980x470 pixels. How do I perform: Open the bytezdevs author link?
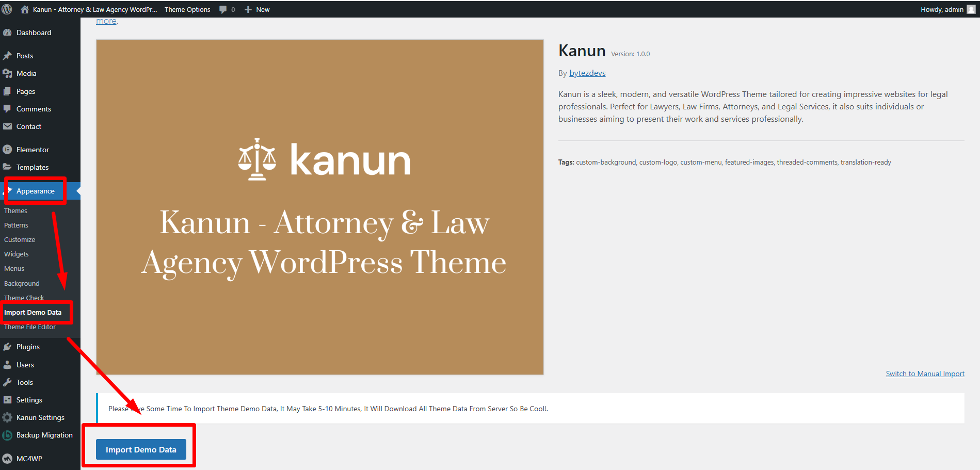(587, 73)
